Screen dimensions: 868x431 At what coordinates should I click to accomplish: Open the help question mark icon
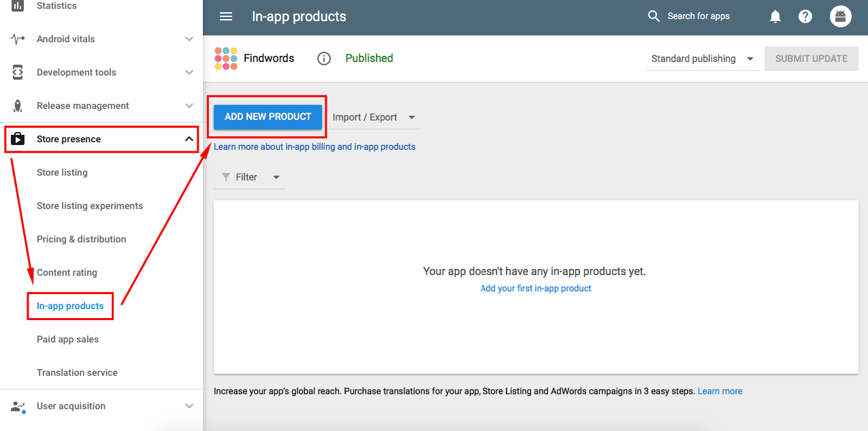coord(805,16)
